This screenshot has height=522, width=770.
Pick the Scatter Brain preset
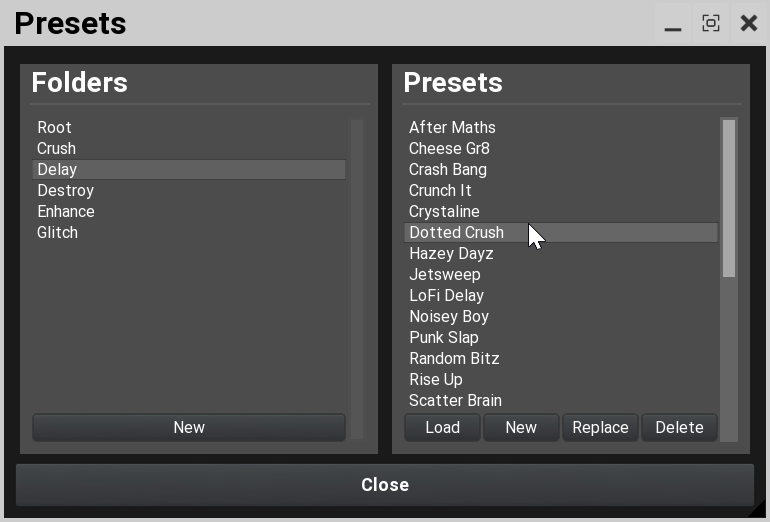tap(561, 401)
